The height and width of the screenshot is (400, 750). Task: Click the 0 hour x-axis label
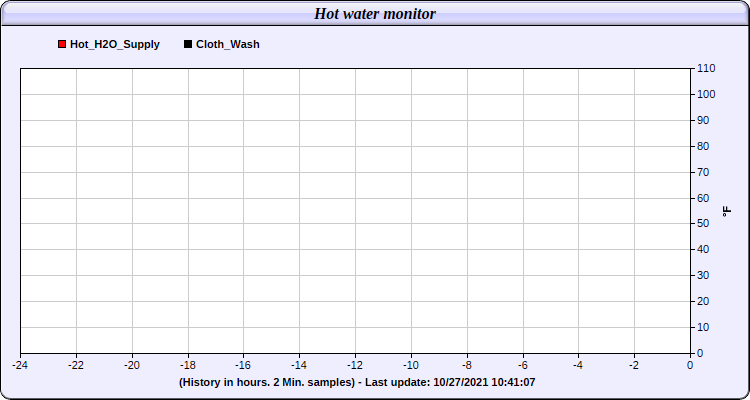pos(690,366)
